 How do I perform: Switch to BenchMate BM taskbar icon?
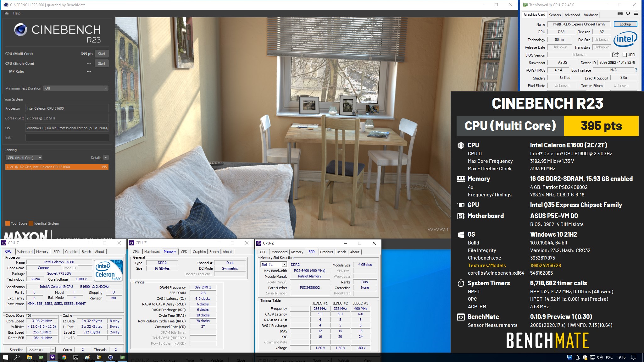click(99, 357)
